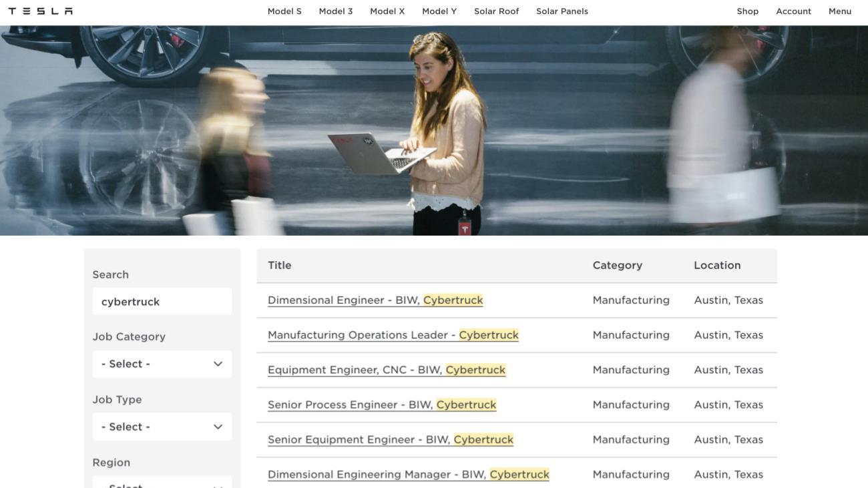Click the Tesla logo
Screen dimensions: 868x488
point(40,11)
